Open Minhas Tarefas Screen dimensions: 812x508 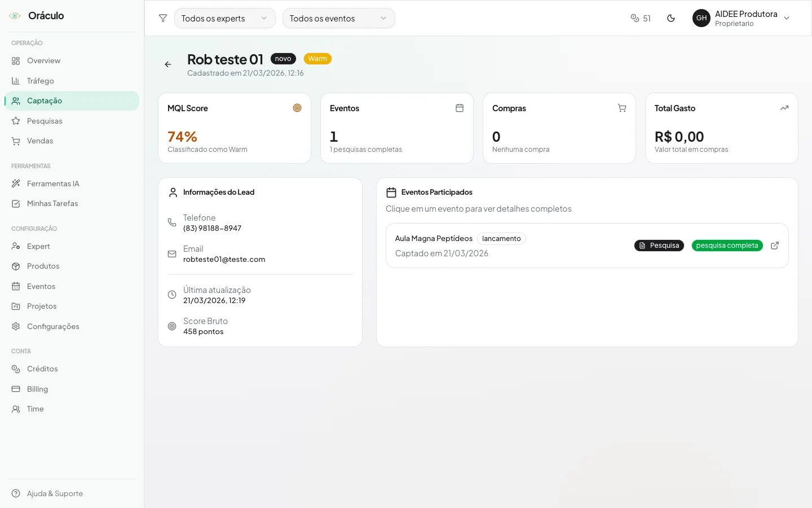pos(72,204)
